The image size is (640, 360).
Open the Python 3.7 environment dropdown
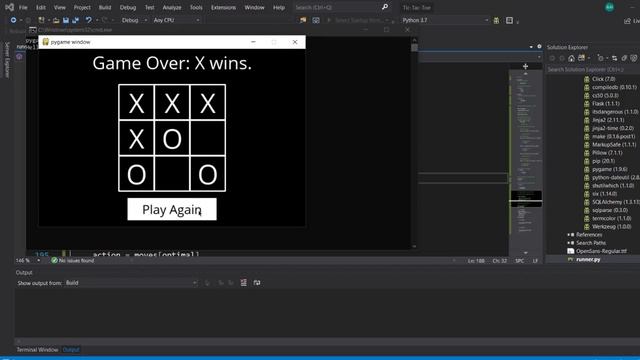(x=444, y=20)
